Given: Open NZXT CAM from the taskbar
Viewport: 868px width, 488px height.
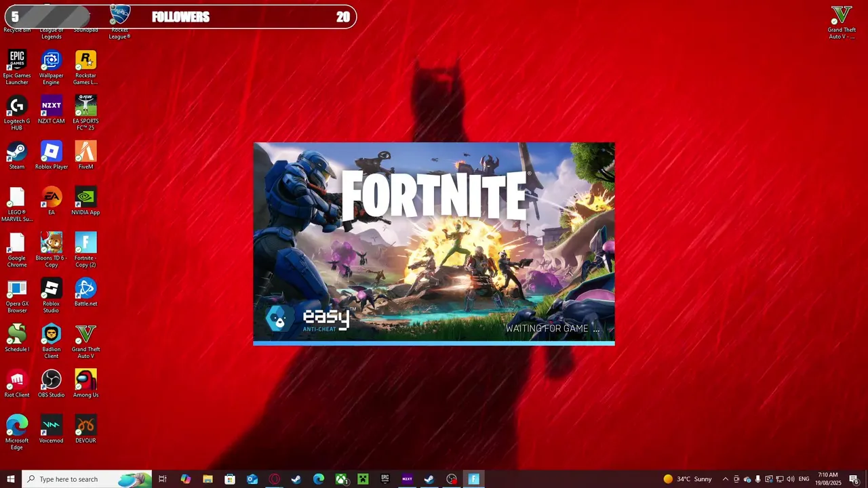Looking at the screenshot, I should pos(407,479).
